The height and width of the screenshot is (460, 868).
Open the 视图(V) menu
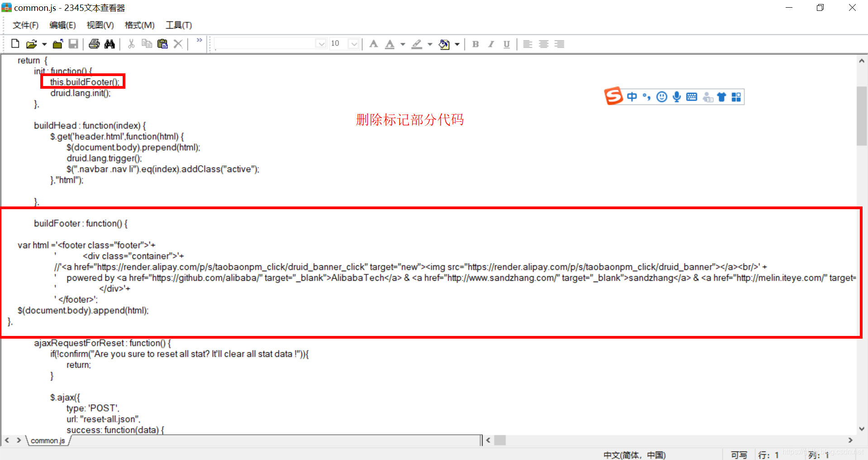coord(100,25)
